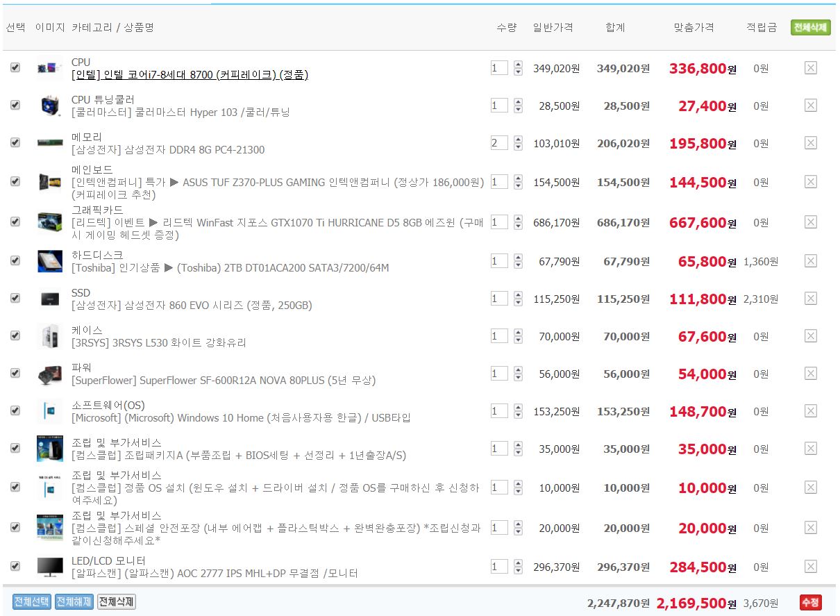Image resolution: width=840 pixels, height=616 pixels.
Task: Uncheck the CPU row checkbox
Action: coord(15,68)
